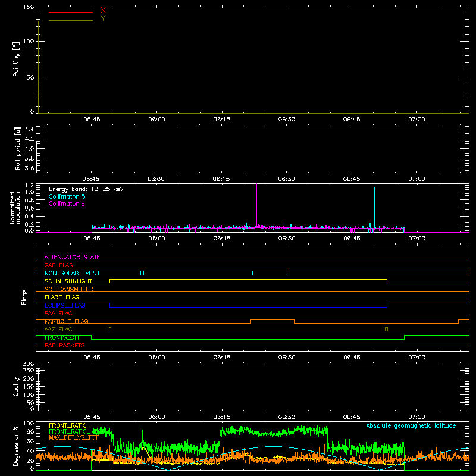The image size is (476, 476).
Task: Click the olive Y legend label
Action: click(x=103, y=18)
